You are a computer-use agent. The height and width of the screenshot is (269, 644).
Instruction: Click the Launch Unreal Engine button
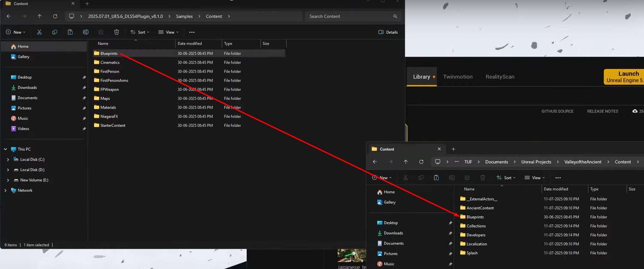[624, 77]
